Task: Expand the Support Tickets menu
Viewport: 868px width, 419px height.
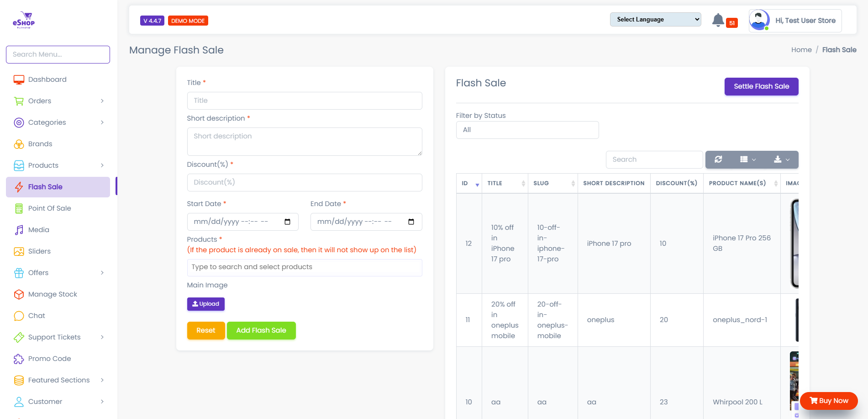Action: [58, 337]
